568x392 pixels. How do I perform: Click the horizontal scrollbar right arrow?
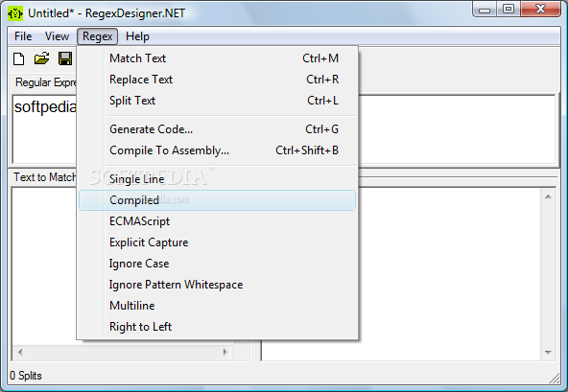point(225,352)
